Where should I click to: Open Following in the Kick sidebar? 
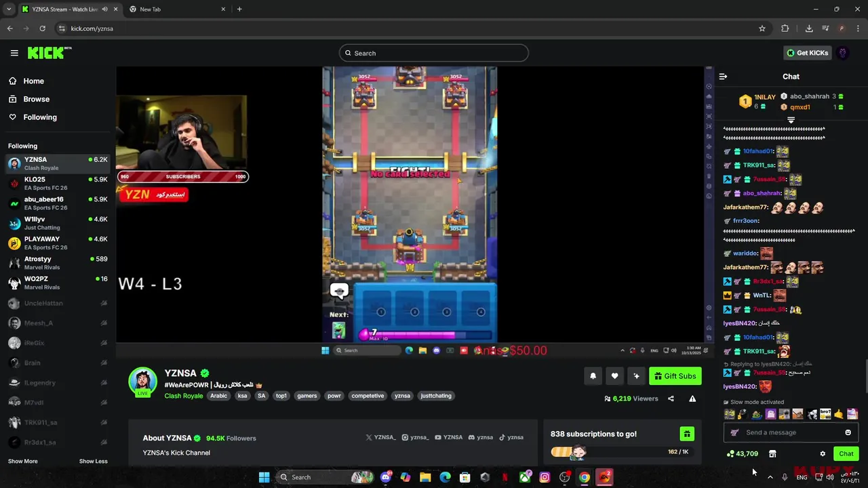click(x=40, y=117)
